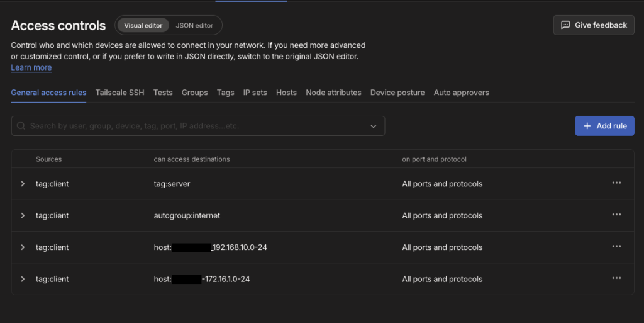Click the Give feedback button

594,25
